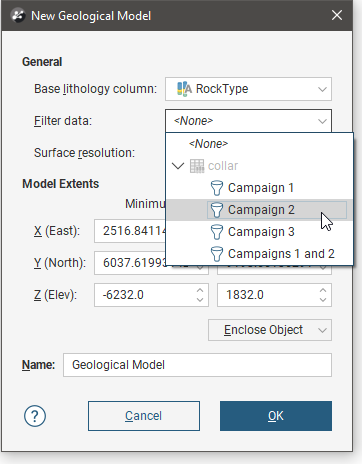Click the Campaign 3 filter funnel icon
The width and height of the screenshot is (362, 464).
217,232
